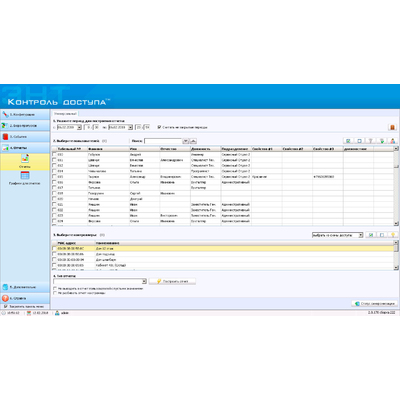Focus the employee search input field

pyautogui.click(x=163, y=141)
